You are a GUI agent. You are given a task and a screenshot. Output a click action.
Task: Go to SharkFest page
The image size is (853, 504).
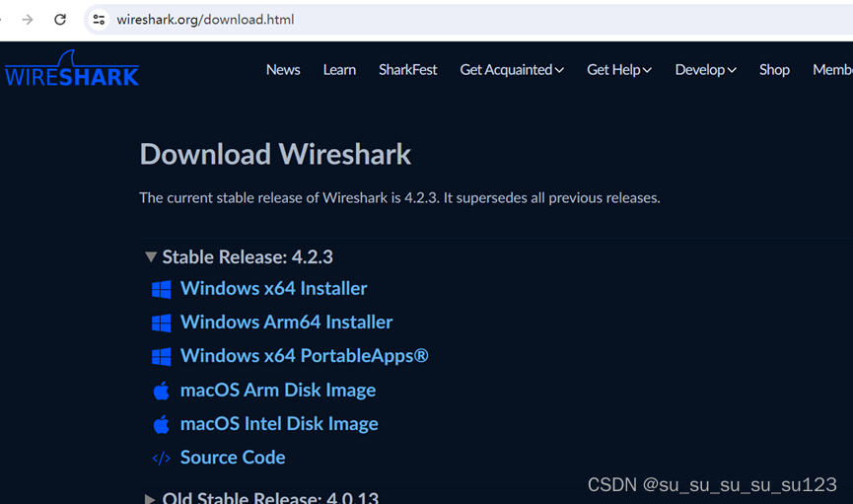[x=408, y=70]
